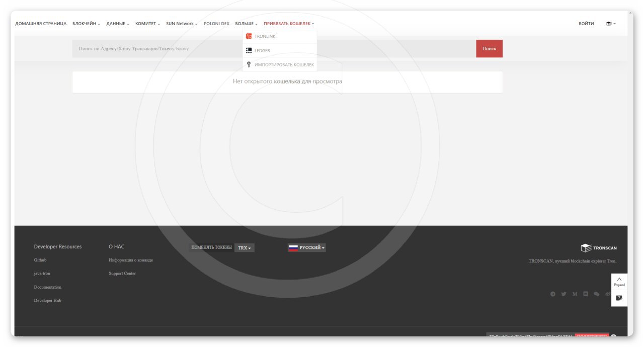Click Войти to log in

[586, 24]
